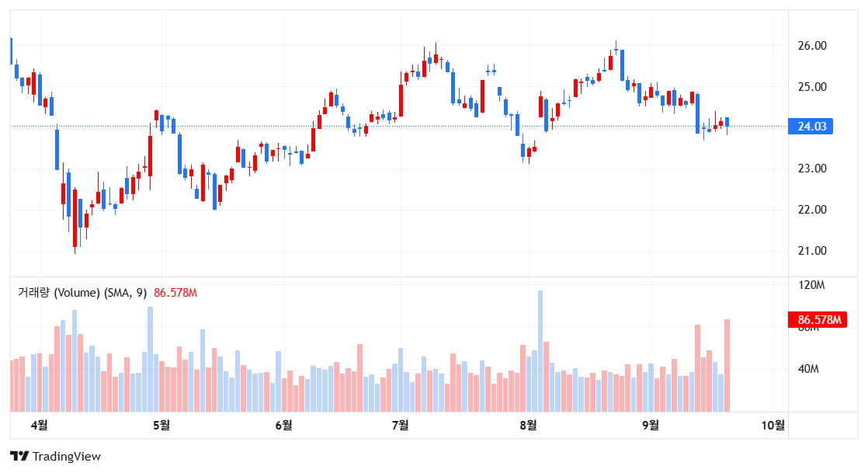The height and width of the screenshot is (473, 868).
Task: Choose the 9월 time axis label
Action: pos(651,424)
